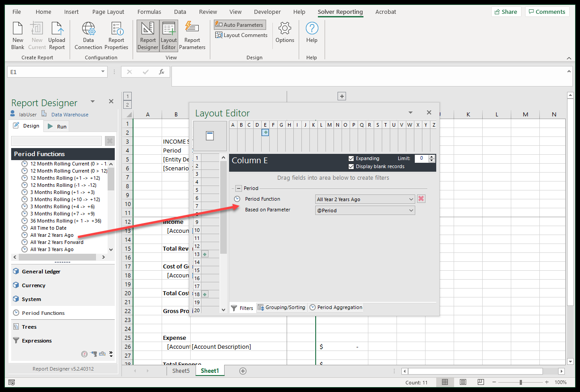Select All Time to Date period function

click(48, 228)
